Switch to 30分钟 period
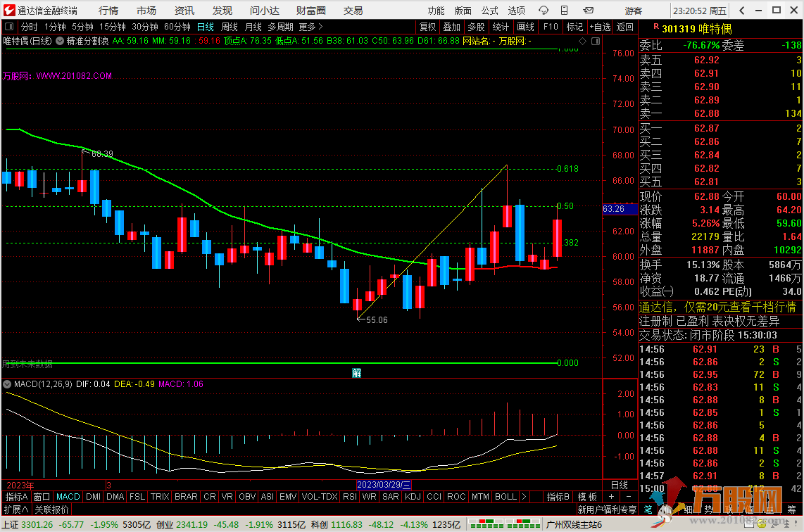 point(144,27)
